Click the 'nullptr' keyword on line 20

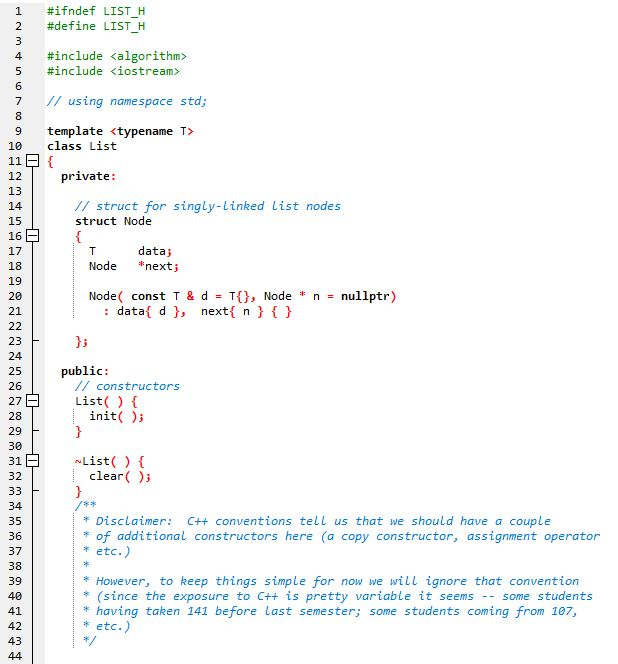[x=365, y=296]
